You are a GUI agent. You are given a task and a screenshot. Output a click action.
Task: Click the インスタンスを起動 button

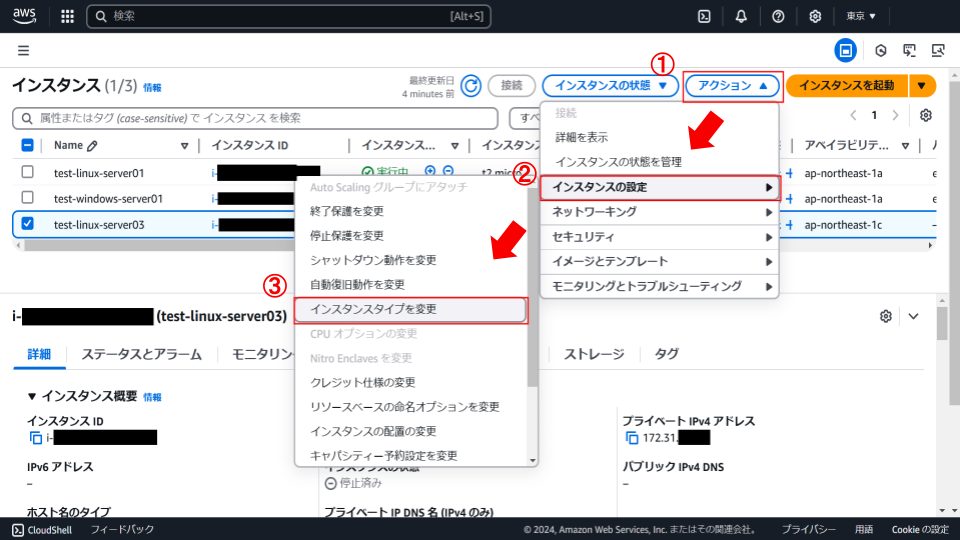tap(847, 86)
